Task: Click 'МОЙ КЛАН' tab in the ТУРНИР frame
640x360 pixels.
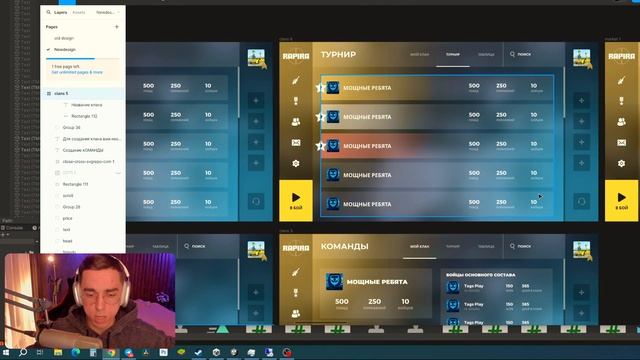Action: click(419, 54)
